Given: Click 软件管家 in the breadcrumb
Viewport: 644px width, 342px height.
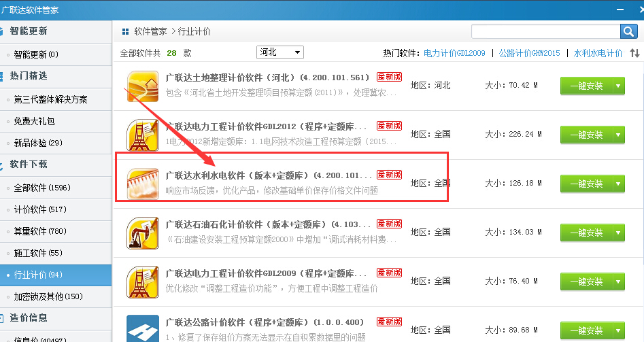Looking at the screenshot, I should (x=150, y=31).
